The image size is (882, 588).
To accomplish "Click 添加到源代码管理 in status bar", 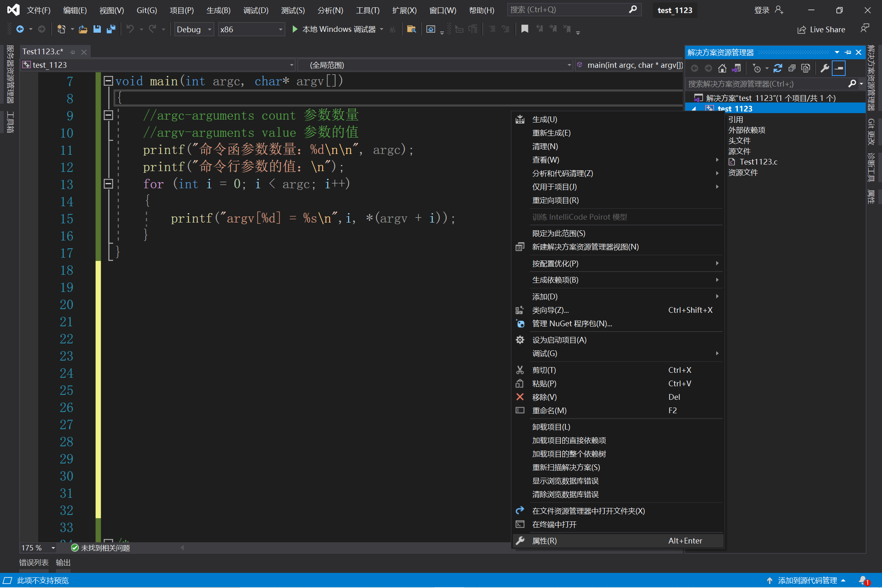I will point(807,580).
